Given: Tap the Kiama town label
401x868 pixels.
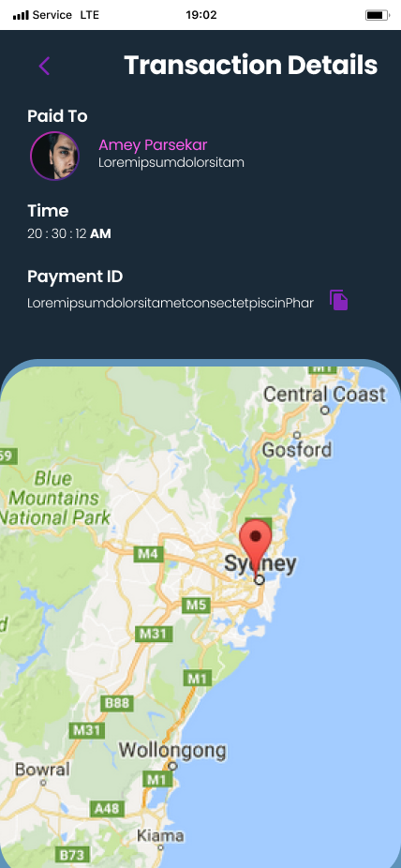Looking at the screenshot, I should [x=160, y=835].
